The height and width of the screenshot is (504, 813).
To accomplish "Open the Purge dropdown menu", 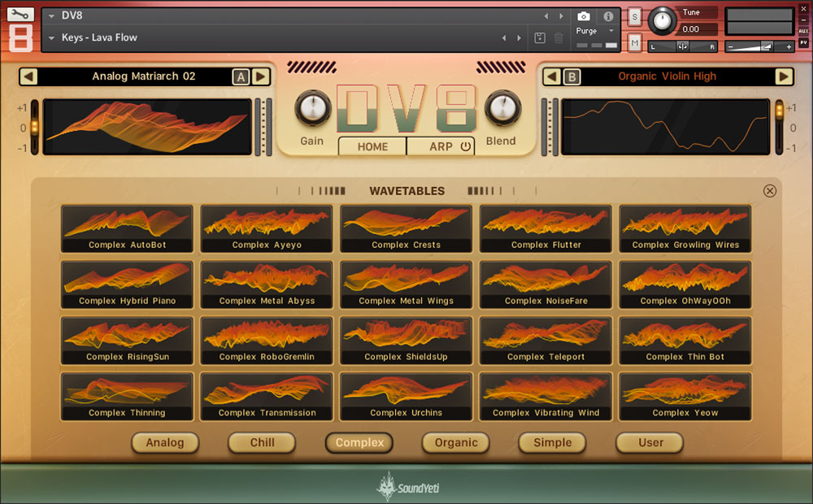I will (x=595, y=31).
